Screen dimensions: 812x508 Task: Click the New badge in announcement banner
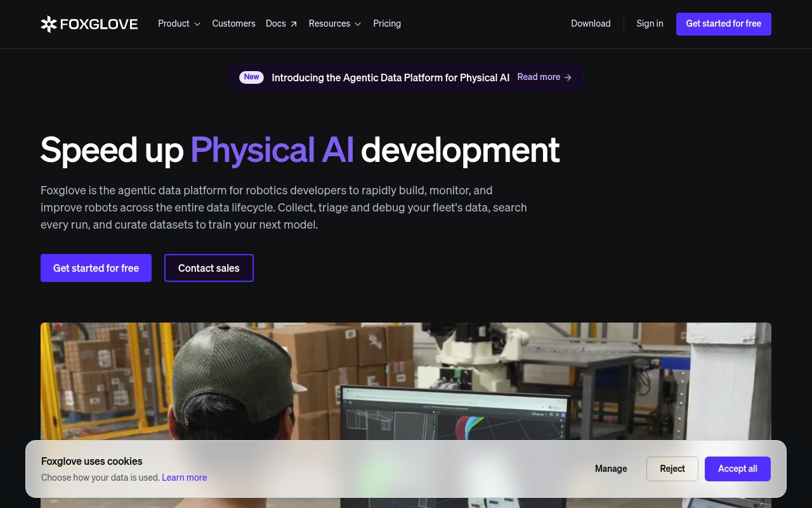pos(252,77)
